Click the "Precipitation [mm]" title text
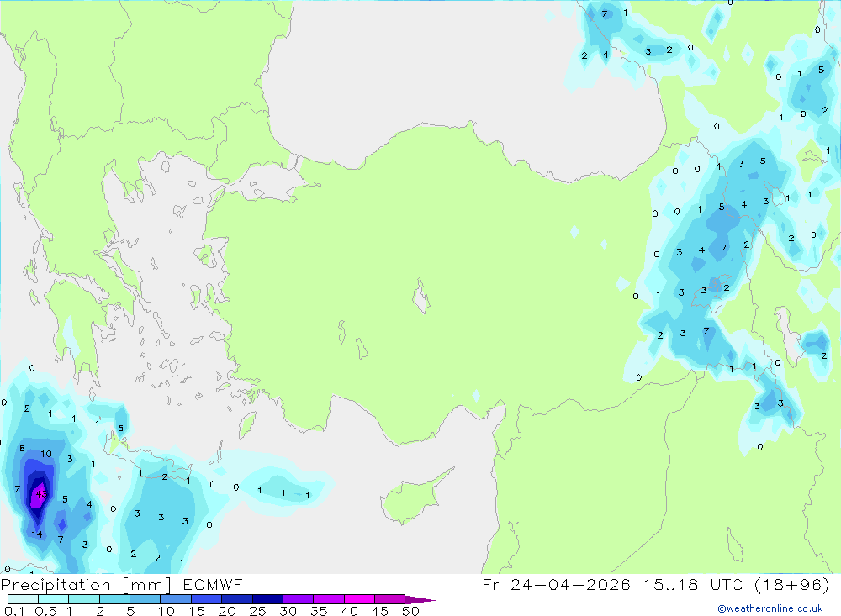Screen dimensions: 841x616 click(x=86, y=585)
